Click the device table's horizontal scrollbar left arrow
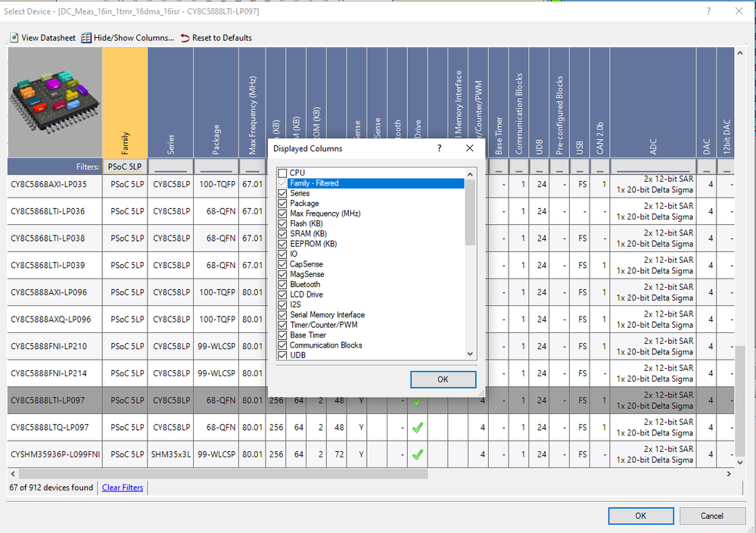Screen dimensions: 756x533 coord(13,474)
